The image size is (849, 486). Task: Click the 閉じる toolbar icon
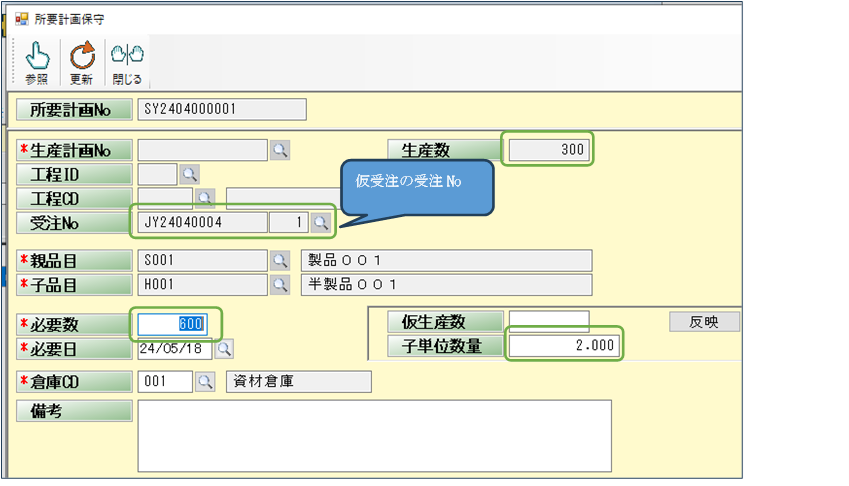pos(127,58)
